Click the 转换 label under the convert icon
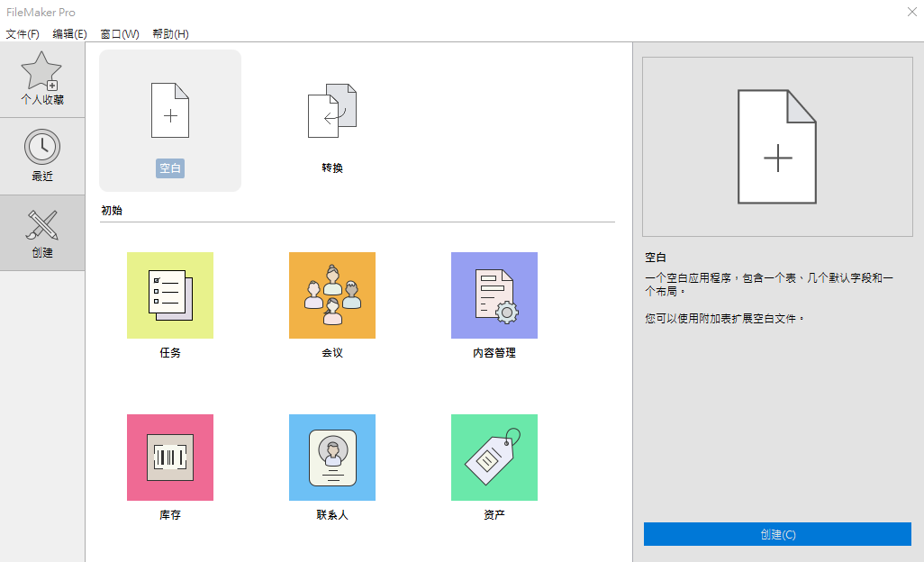Viewport: 924px width, 562px height. tap(332, 168)
